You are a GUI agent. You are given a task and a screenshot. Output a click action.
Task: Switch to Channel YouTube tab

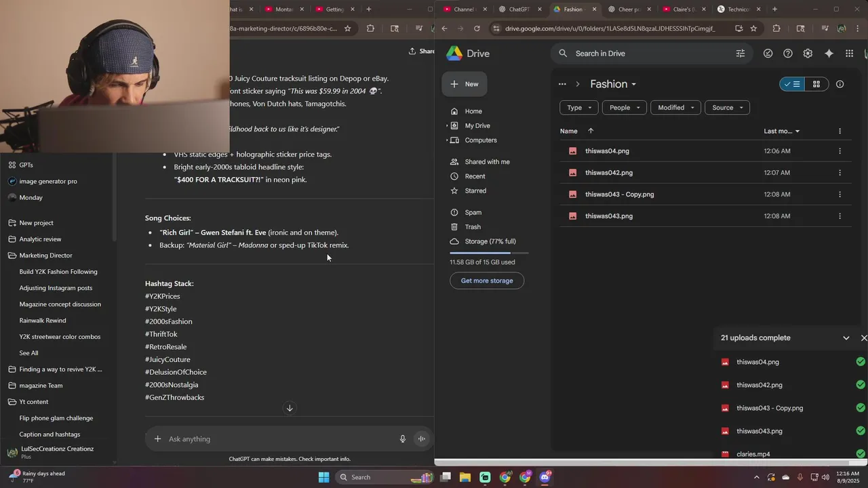(x=465, y=9)
